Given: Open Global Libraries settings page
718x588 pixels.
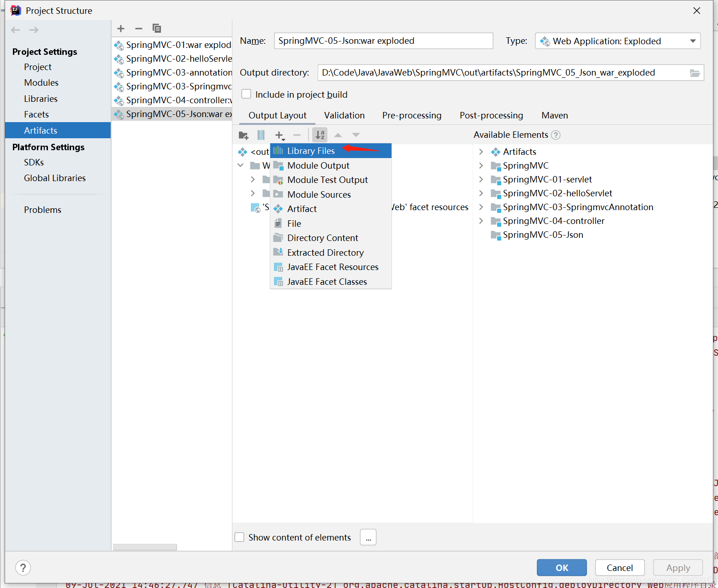Looking at the screenshot, I should click(55, 178).
